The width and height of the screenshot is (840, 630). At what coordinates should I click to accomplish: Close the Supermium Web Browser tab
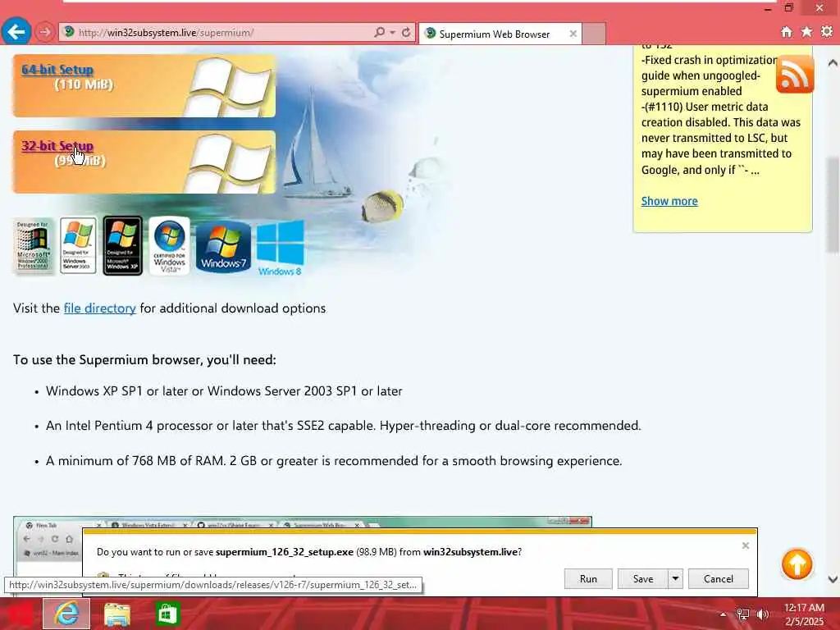tap(573, 34)
